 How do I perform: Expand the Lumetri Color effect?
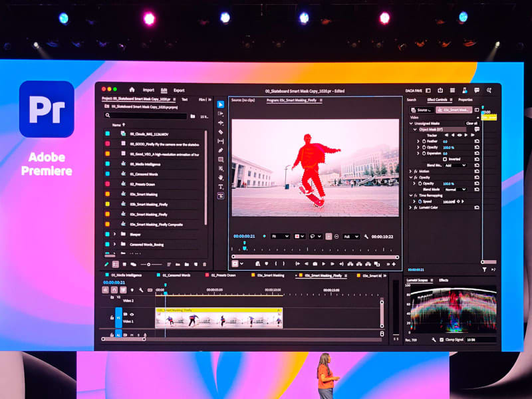412,207
